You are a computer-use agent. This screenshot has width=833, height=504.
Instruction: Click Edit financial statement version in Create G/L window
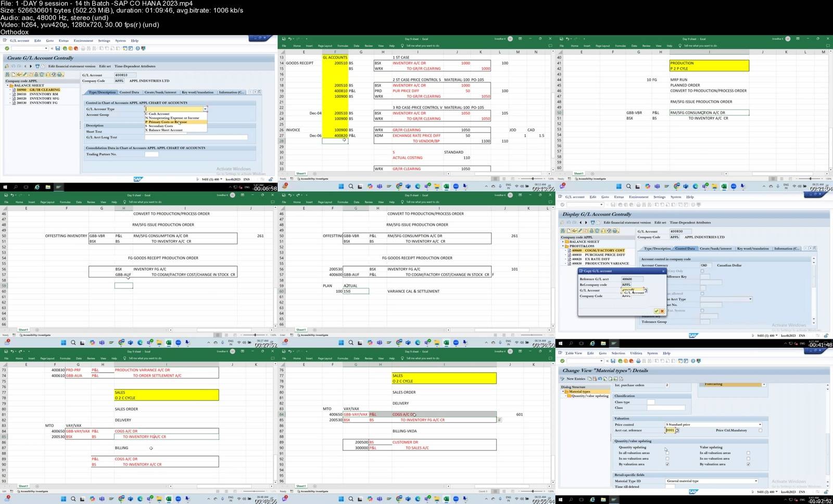[72, 66]
